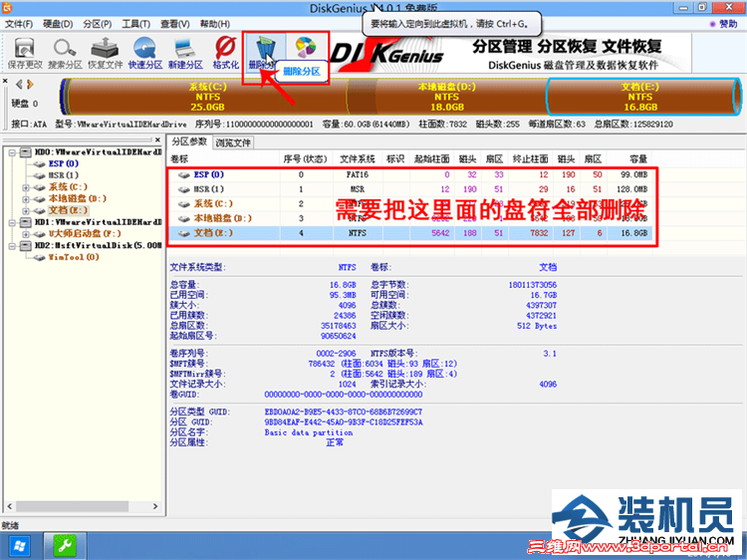Viewport: 747px width, 560px height.
Task: Select the 本地磁盘(D:) row in partition table
Action: (x=411, y=218)
